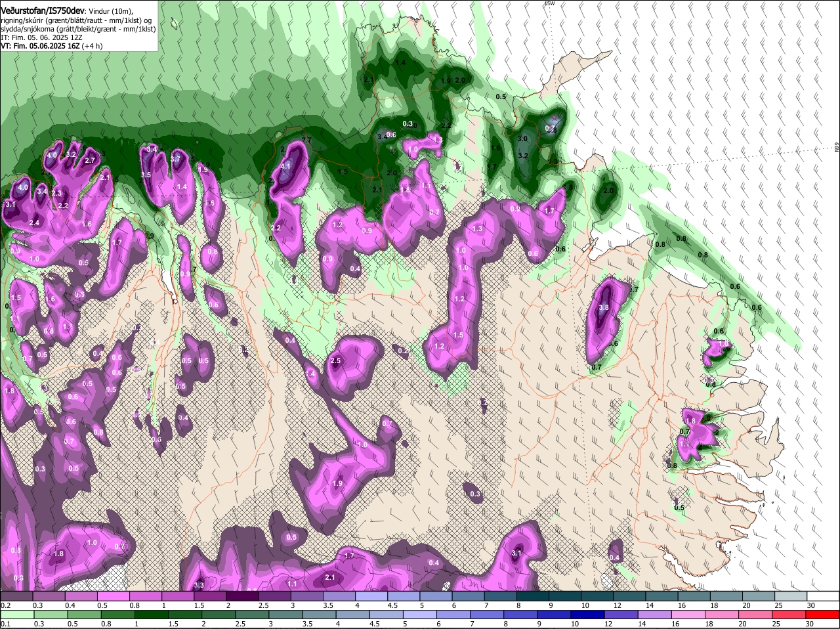Click the 2.5 value in the central purple area
This screenshot has width=840, height=629.
335,360
